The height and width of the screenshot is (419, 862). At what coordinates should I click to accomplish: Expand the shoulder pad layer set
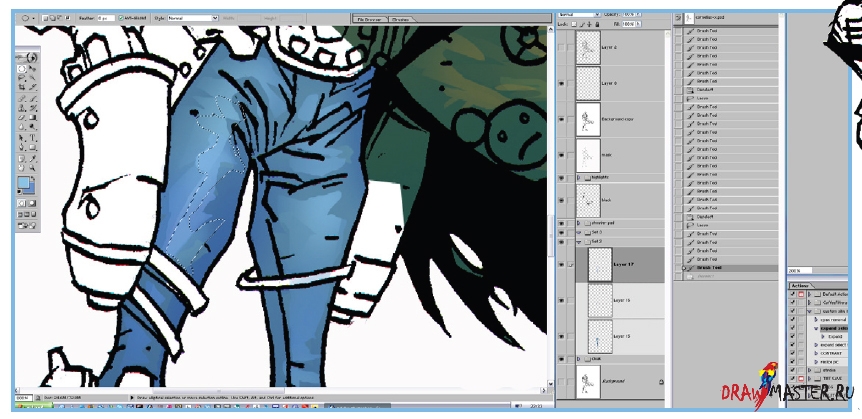pyautogui.click(x=578, y=223)
